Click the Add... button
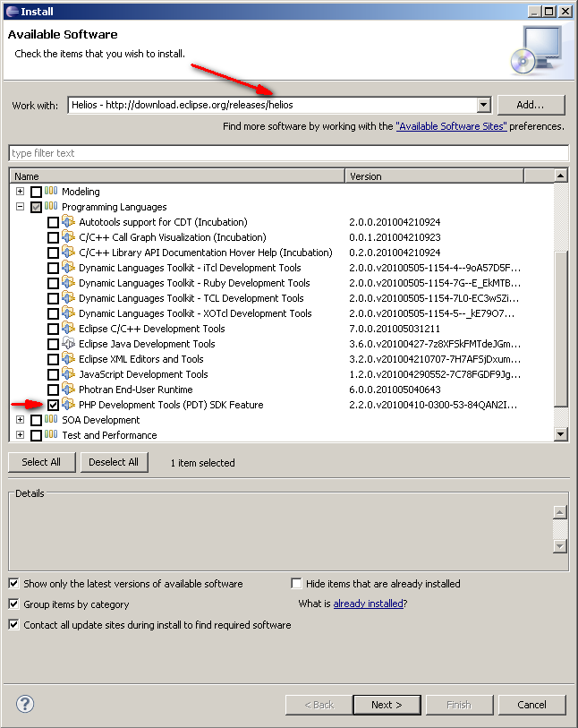Viewport: 578px width, 728px height. (531, 105)
